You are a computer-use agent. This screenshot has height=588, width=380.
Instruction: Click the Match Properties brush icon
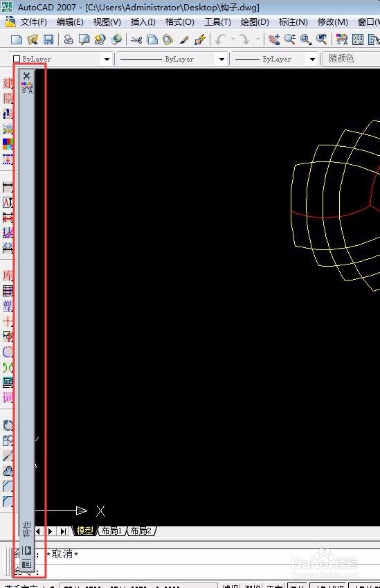pos(184,39)
